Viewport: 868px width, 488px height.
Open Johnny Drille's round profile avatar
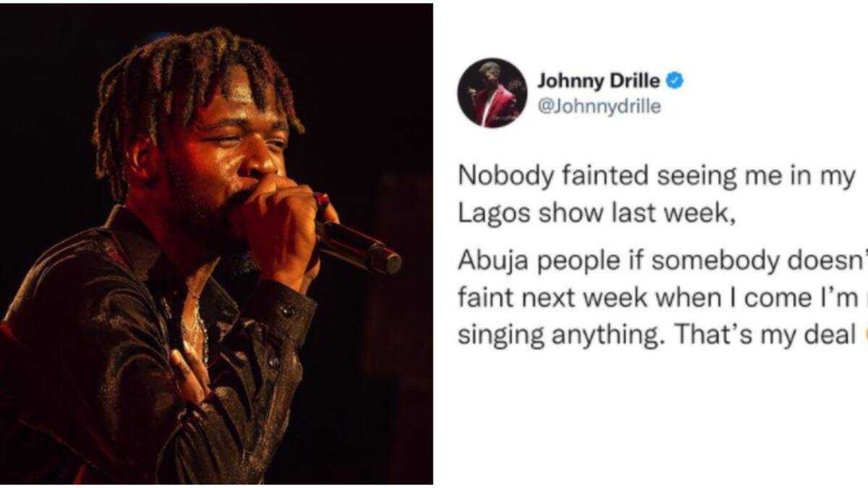click(x=493, y=93)
